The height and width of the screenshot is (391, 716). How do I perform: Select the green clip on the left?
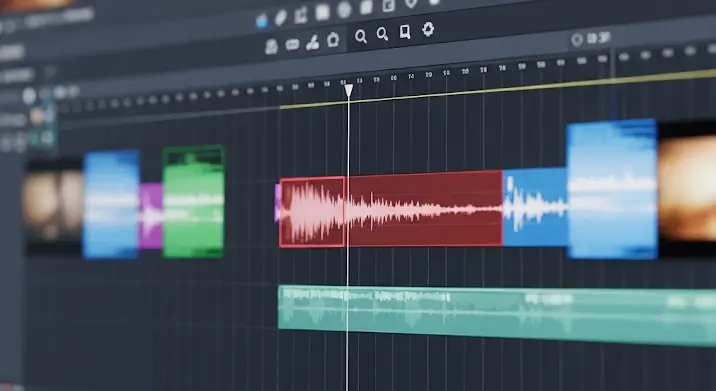(x=194, y=202)
